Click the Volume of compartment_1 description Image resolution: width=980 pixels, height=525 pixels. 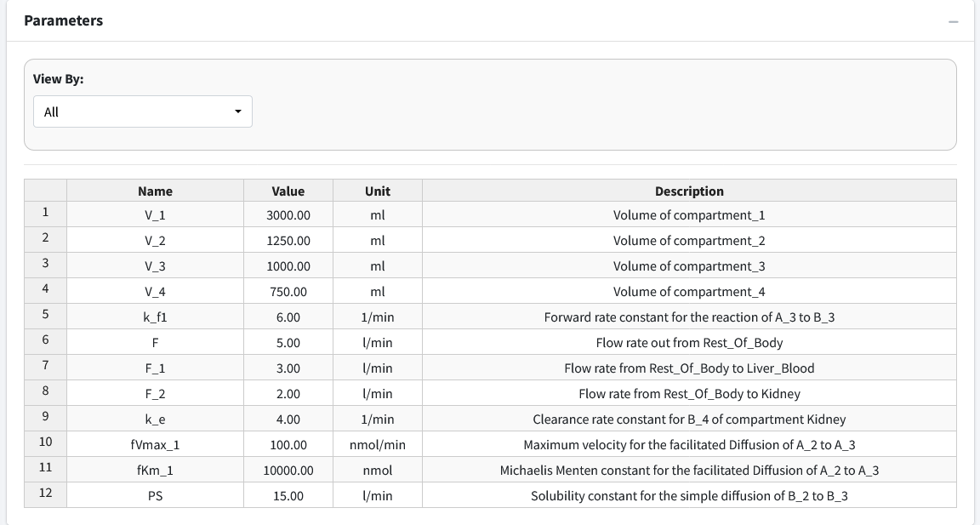(x=689, y=214)
